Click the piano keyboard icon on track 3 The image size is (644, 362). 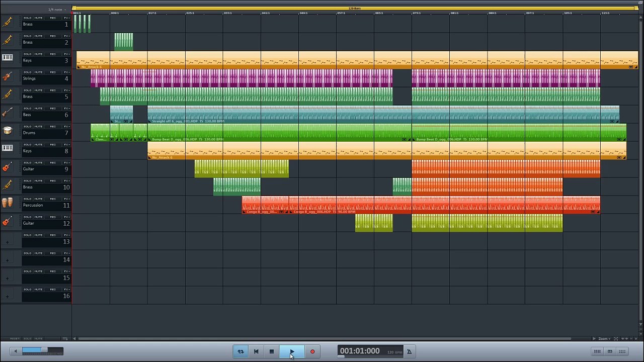tap(8, 58)
